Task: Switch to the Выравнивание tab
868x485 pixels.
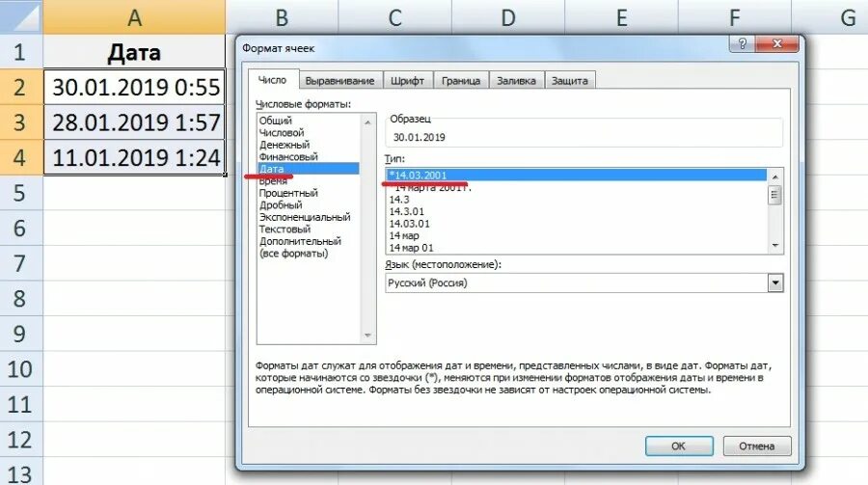Action: coord(339,80)
